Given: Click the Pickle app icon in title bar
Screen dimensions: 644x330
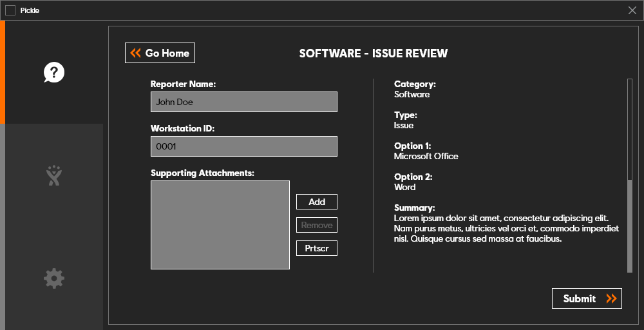Looking at the screenshot, I should (10, 10).
